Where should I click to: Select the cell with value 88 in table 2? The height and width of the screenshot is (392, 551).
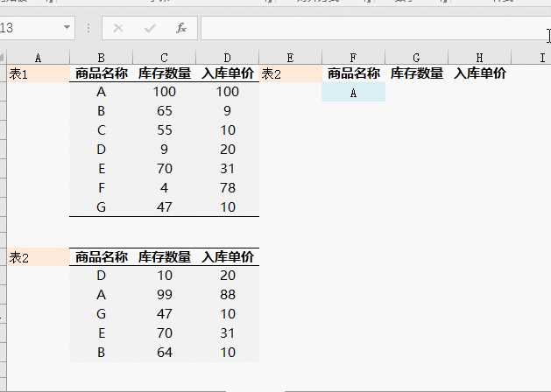coord(228,295)
